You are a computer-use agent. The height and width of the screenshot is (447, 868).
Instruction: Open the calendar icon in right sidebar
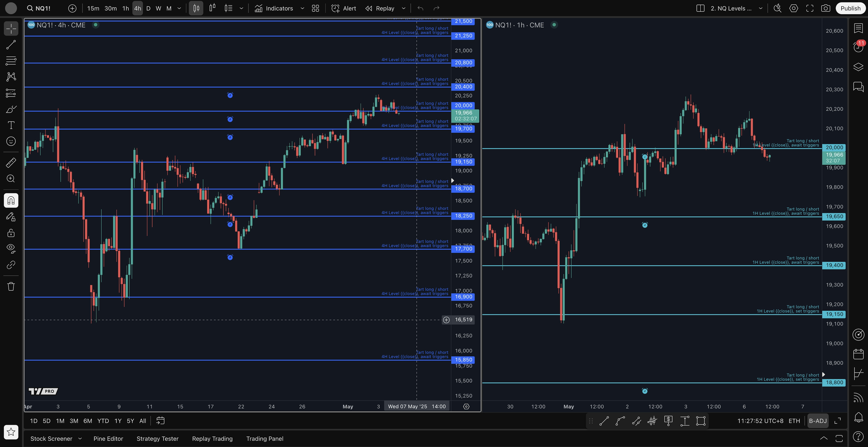coord(858,354)
